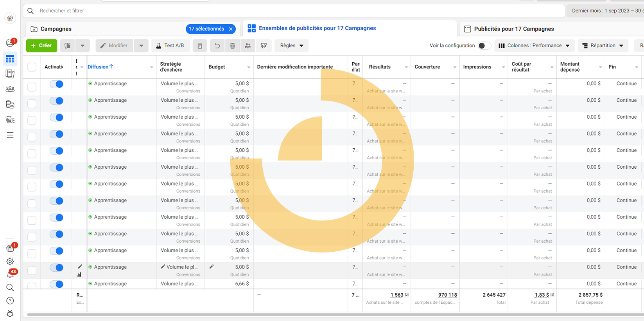Click pencil icon before 'Volume le pl...'
Image resolution: width=644 pixels, height=321 pixels.
coord(163,267)
